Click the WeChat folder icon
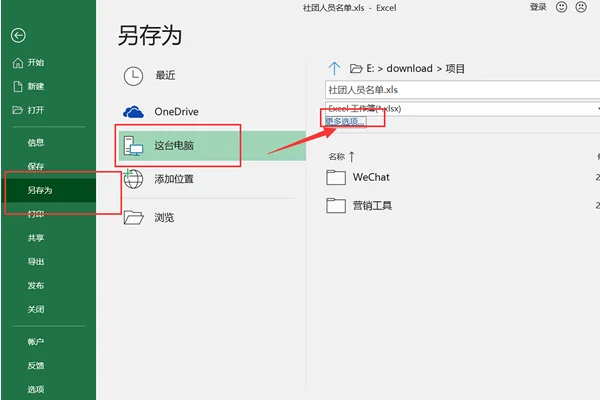600x400 pixels. click(336, 177)
